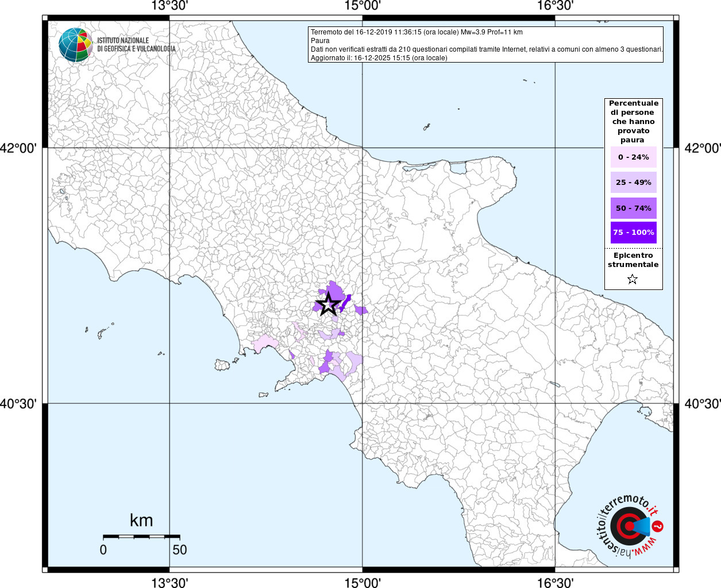The height and width of the screenshot is (588, 721).
Task: Click the red question mark icon
Action: 658,526
